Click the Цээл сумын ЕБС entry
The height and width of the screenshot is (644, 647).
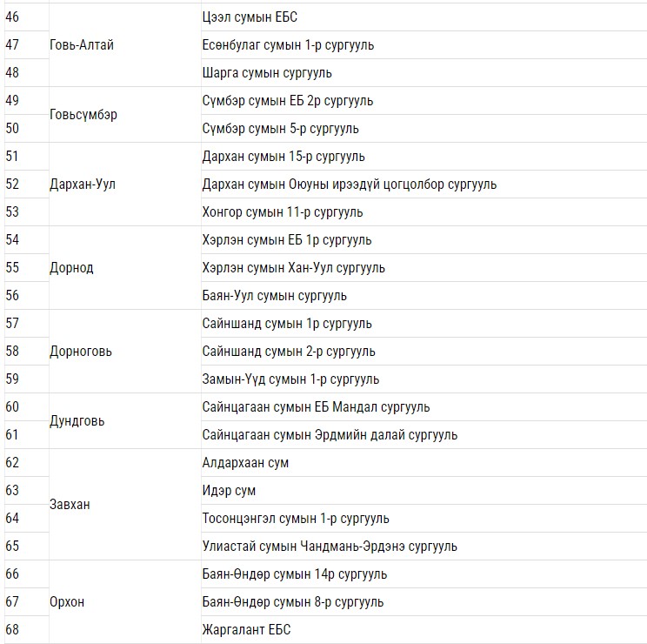[250, 17]
